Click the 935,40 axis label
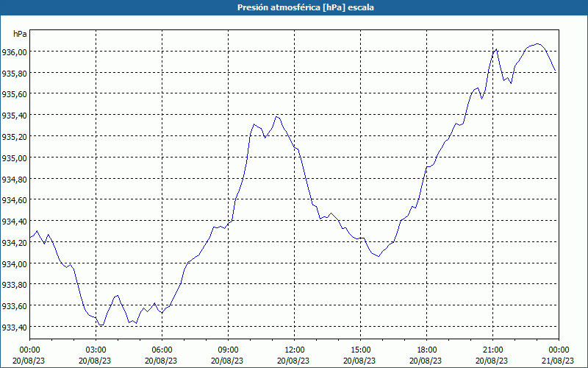 tap(14, 116)
